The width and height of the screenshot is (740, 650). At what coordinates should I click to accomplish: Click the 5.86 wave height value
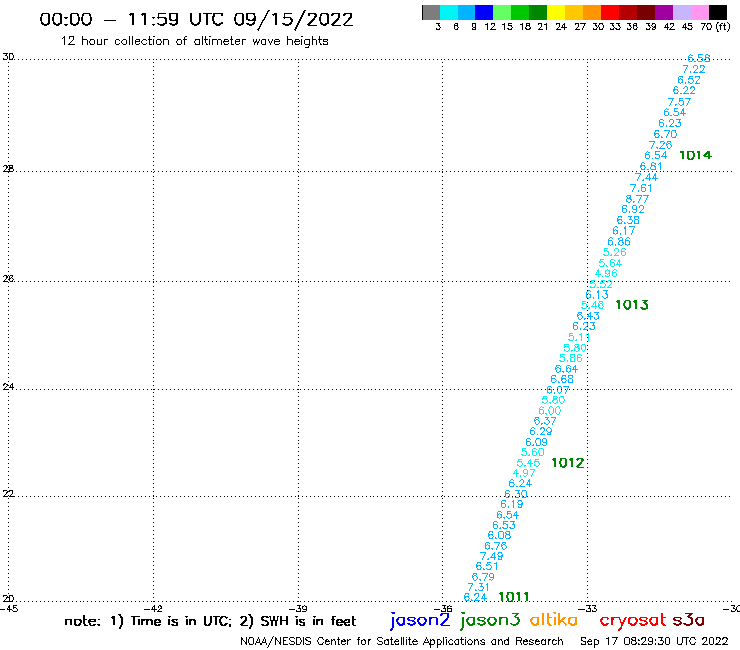[x=571, y=358]
